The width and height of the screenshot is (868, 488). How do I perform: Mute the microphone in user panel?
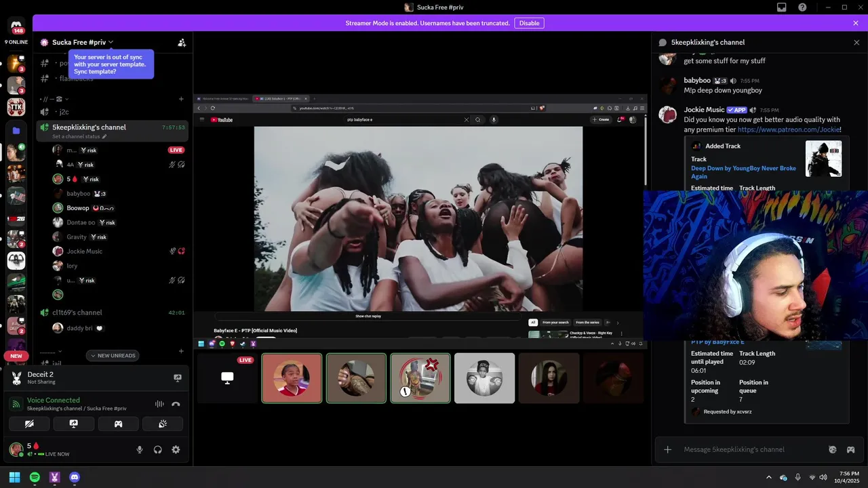point(140,449)
